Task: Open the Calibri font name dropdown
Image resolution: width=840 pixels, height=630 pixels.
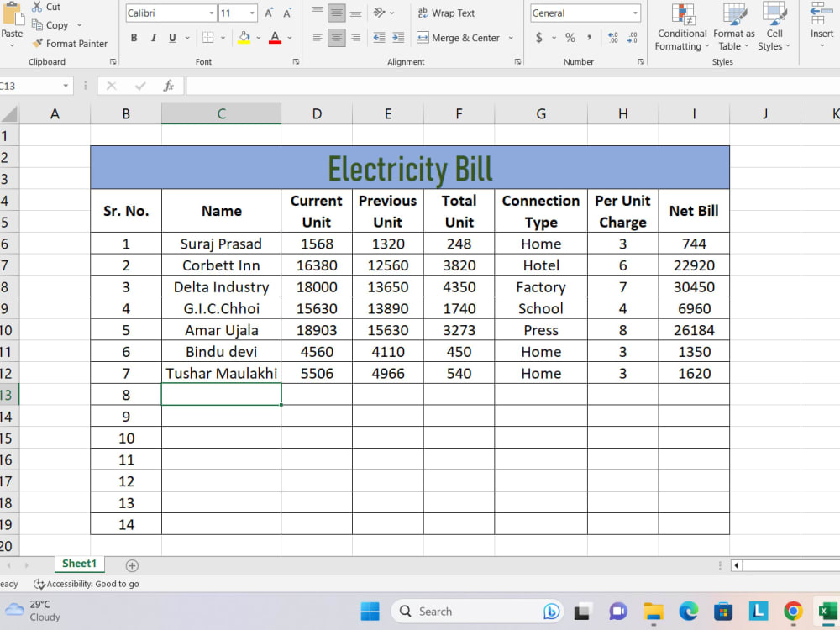Action: pyautogui.click(x=212, y=13)
